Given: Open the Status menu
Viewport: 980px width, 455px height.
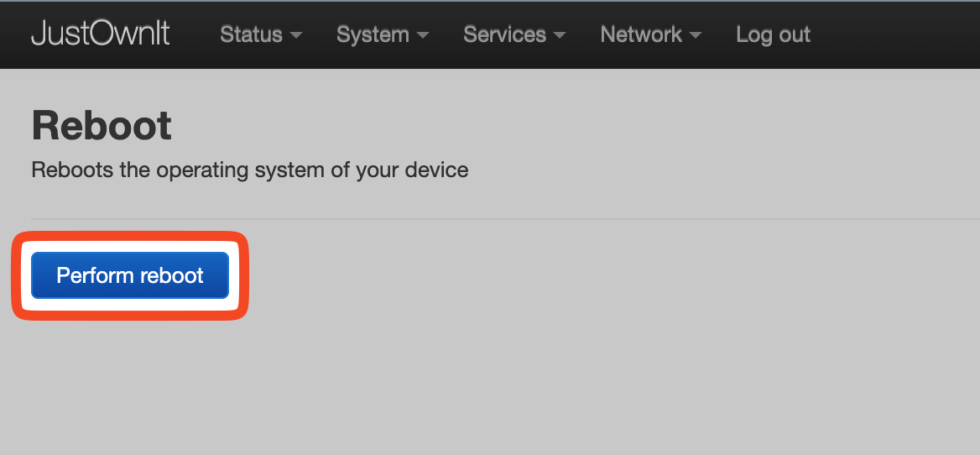Looking at the screenshot, I should point(261,34).
